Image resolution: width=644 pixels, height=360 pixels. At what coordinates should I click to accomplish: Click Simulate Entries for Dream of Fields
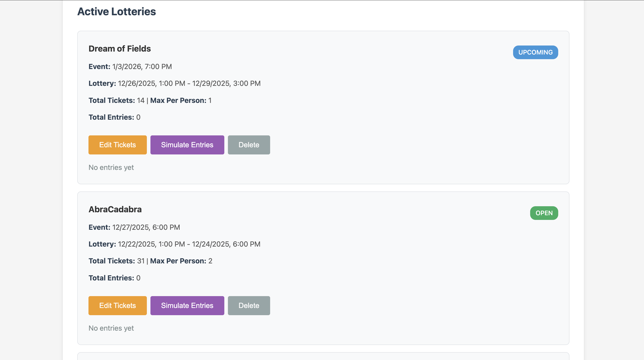click(187, 145)
